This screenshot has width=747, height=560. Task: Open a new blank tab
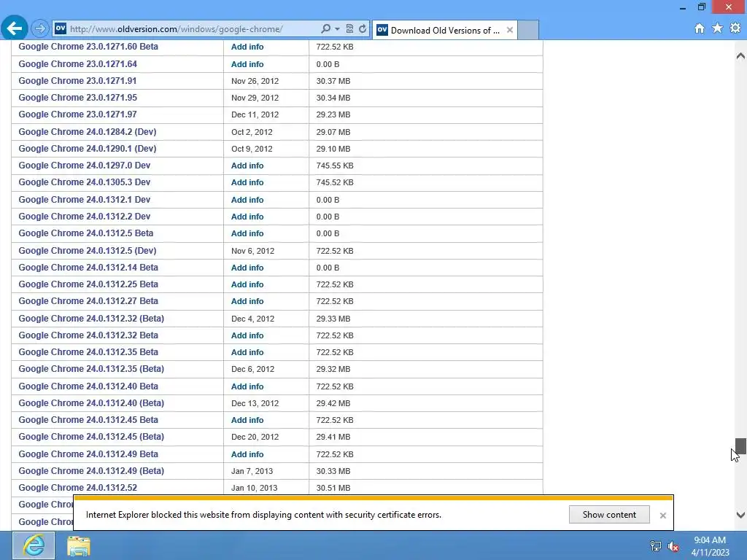tap(528, 30)
